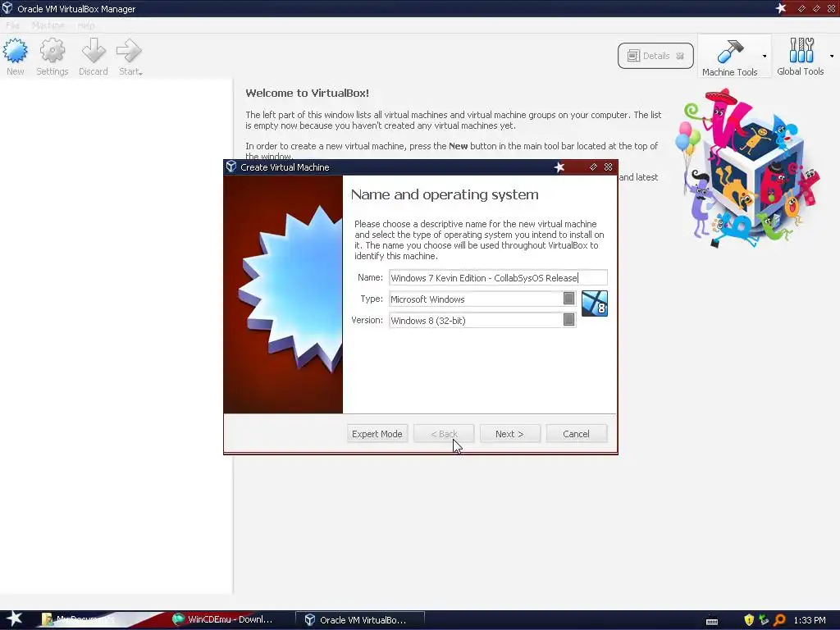Viewport: 840px width, 630px height.
Task: Click the green arrow tray icon beside the shield
Action: pos(764,620)
